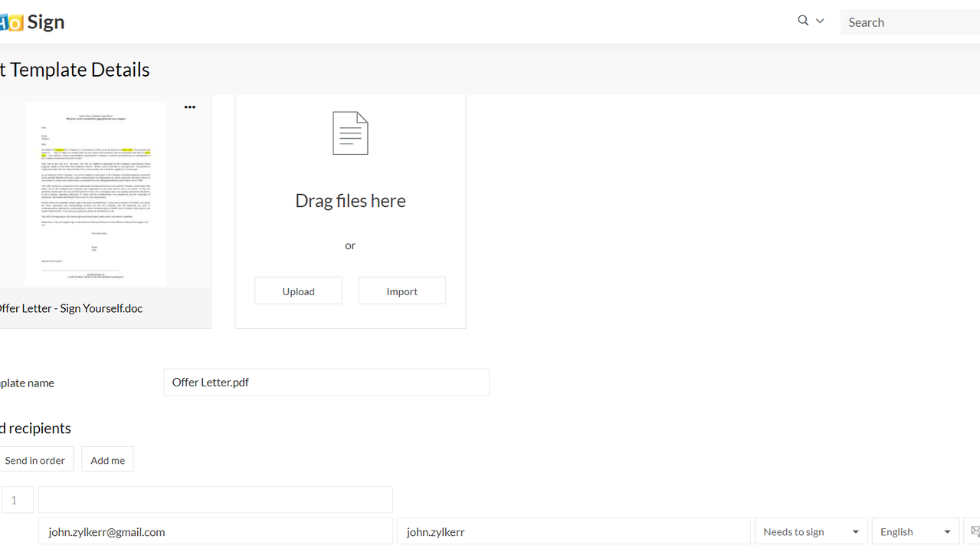This screenshot has height=552, width=980.
Task: Focus the top Search field
Action: tap(909, 22)
